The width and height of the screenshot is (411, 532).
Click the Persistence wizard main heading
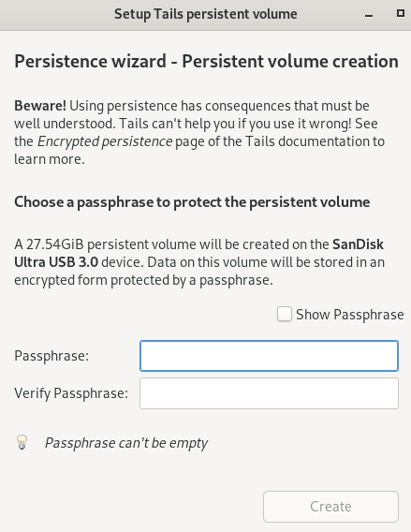(206, 62)
